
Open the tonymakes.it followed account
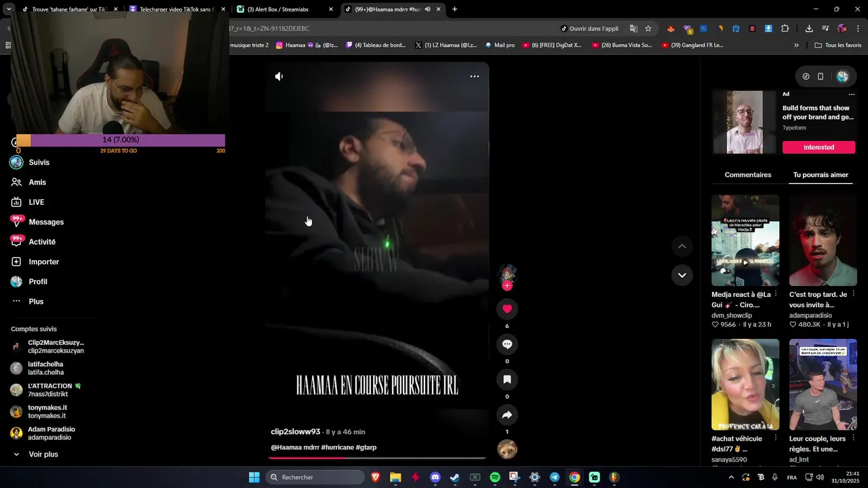tap(49, 411)
